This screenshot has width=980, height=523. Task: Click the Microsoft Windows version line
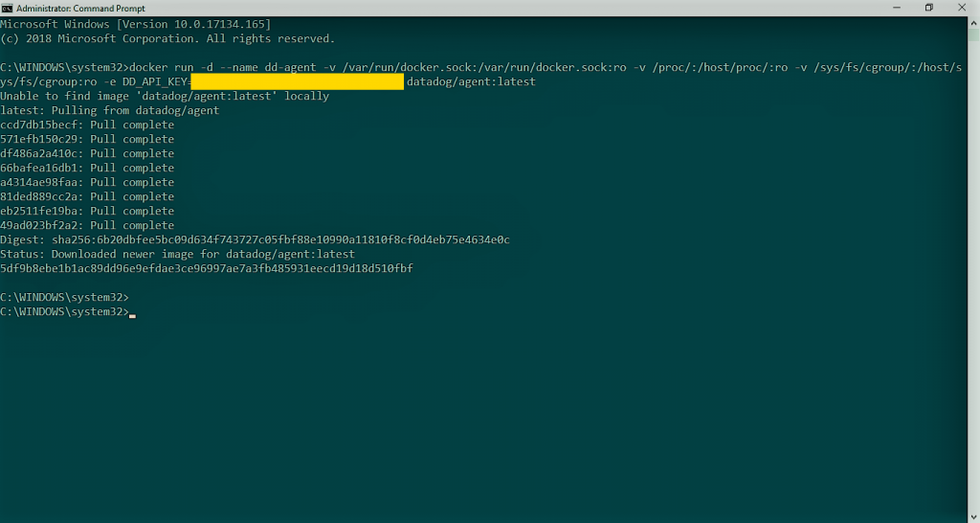(136, 24)
